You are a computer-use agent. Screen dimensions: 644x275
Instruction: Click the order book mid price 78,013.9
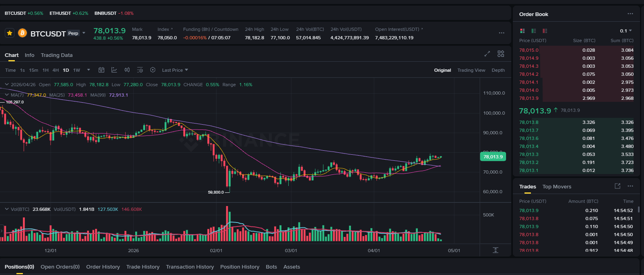(x=535, y=111)
